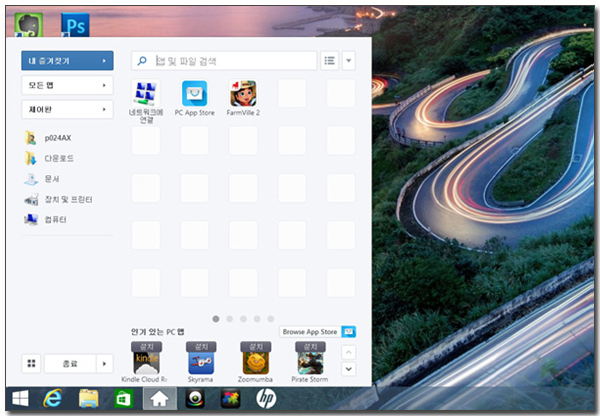Viewport: 600px width, 416px height.
Task: Open the Photoshop desktop shortcut
Action: click(75, 25)
